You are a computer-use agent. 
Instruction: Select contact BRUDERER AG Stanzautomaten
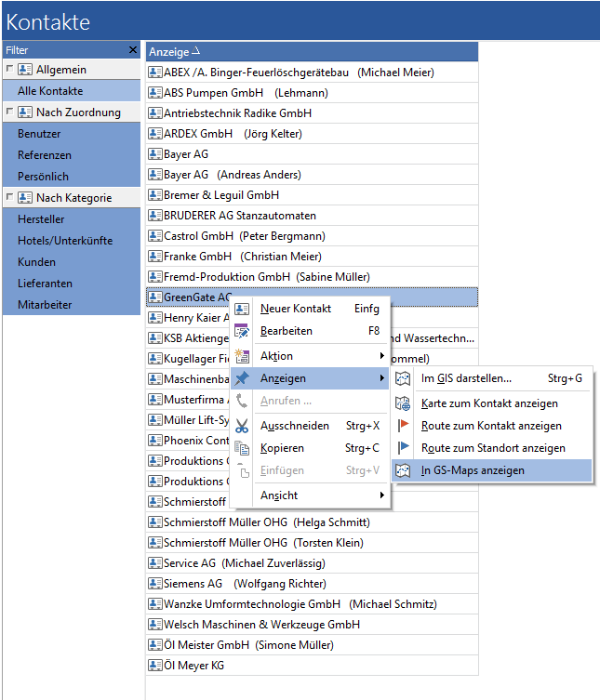pos(312,216)
